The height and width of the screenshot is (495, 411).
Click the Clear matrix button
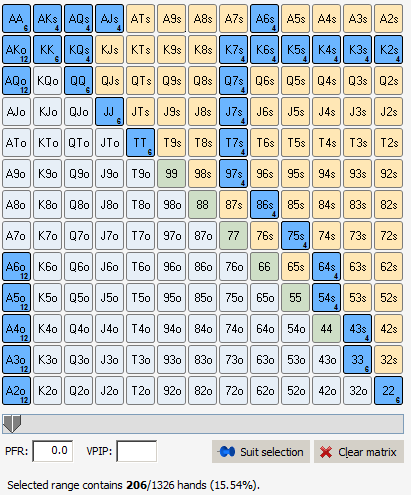(359, 452)
